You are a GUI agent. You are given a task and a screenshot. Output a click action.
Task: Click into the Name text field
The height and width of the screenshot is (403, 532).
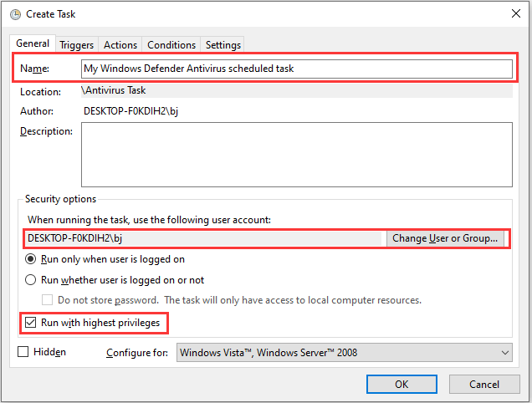pos(296,69)
